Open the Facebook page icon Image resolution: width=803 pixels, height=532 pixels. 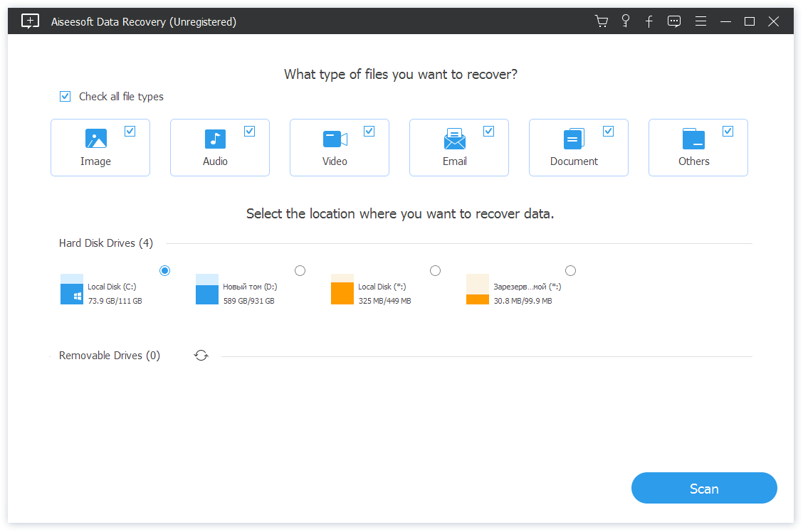(x=649, y=21)
